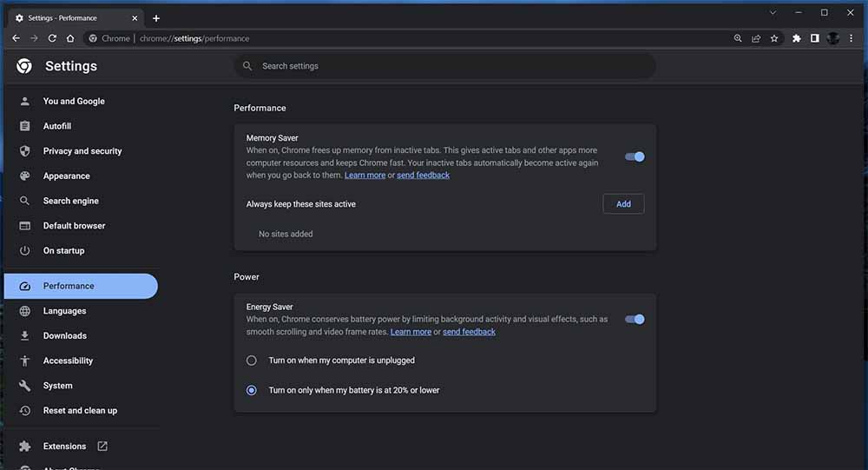The image size is (868, 470).
Task: Select Turn on only when battery is 20%
Action: 252,390
